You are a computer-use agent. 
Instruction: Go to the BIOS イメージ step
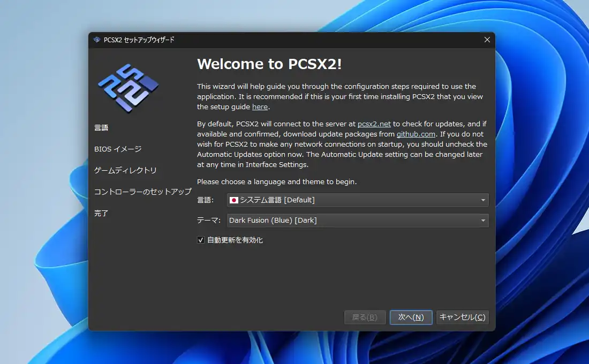(118, 149)
